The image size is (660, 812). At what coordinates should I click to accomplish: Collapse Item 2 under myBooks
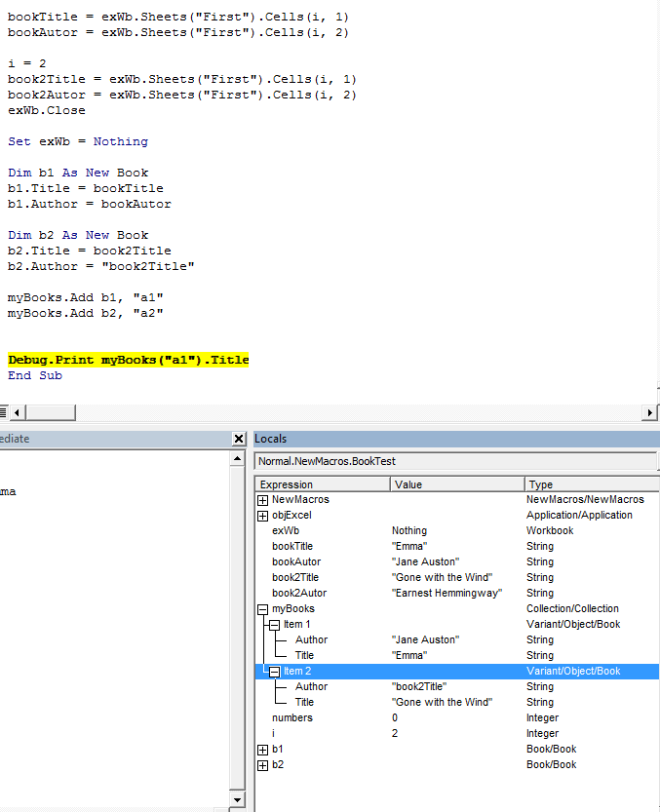pyautogui.click(x=275, y=672)
